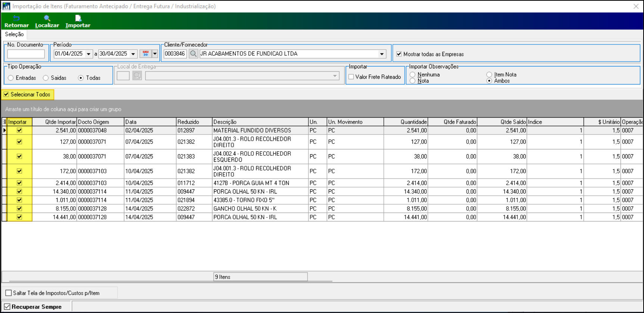The height and width of the screenshot is (313, 644).
Task: Click the horizontal scrollbar of the grid
Action: click(x=171, y=281)
